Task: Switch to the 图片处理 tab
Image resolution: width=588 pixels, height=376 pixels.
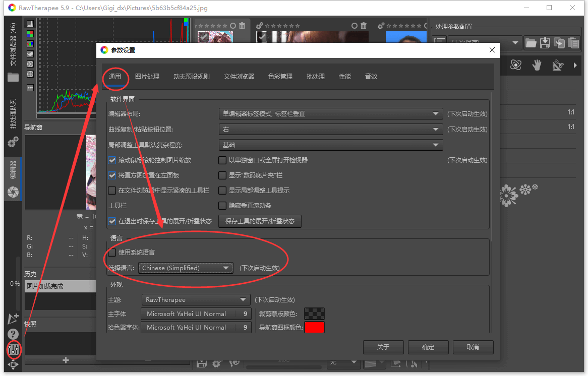Action: point(147,77)
